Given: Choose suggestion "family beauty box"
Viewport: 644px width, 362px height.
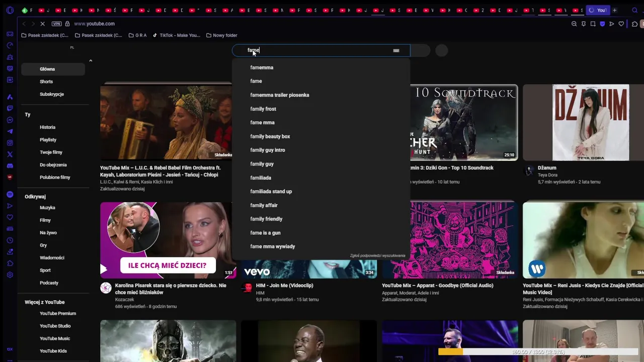Looking at the screenshot, I should pyautogui.click(x=321, y=136).
